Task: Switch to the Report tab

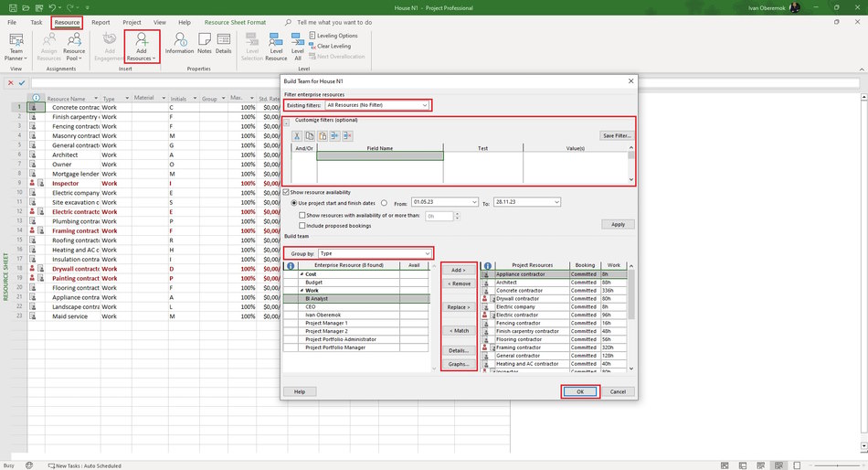Action: (x=101, y=22)
